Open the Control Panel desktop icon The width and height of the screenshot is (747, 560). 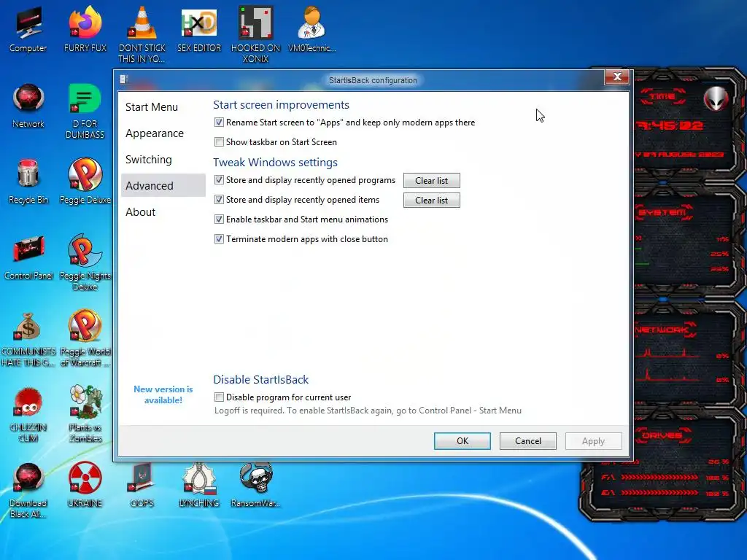click(28, 257)
